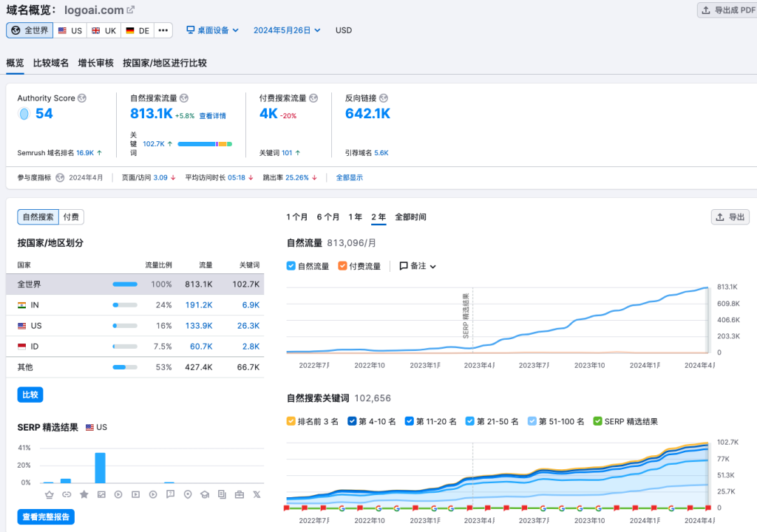Screen dimensions: 757x532
Task: Click the SERP 精选结果 vertical chart marker
Action: coord(466,316)
